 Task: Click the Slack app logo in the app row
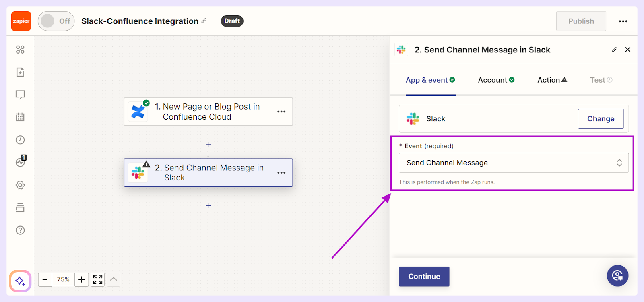(413, 119)
